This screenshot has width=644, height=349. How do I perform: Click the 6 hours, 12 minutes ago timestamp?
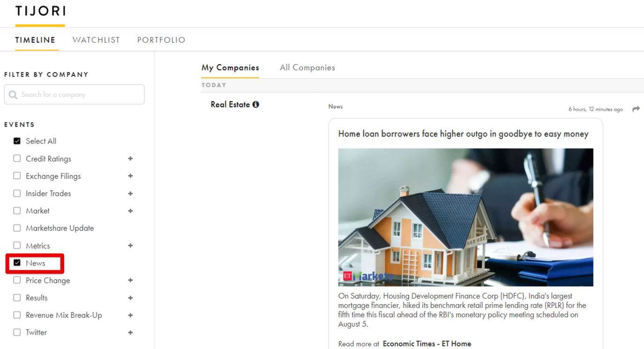pyautogui.click(x=596, y=109)
